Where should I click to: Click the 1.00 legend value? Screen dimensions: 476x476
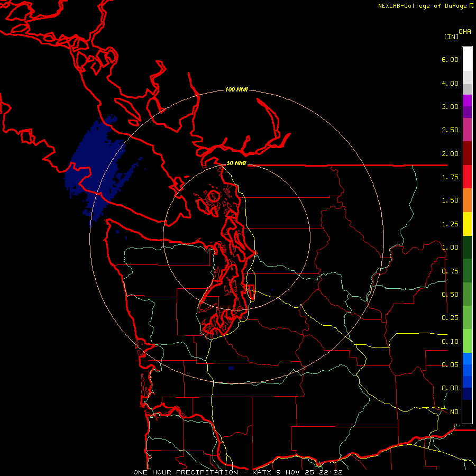[x=450, y=248]
